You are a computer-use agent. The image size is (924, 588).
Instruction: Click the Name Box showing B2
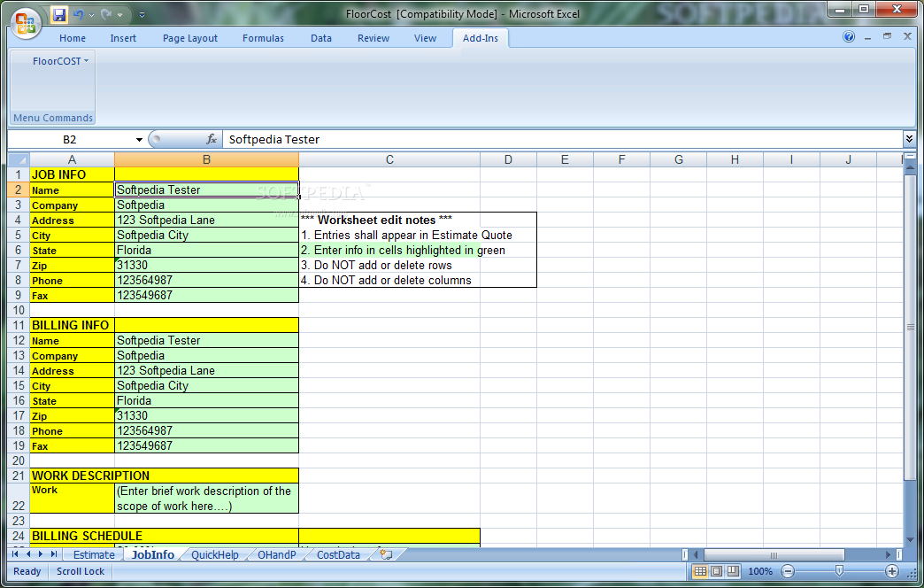71,140
